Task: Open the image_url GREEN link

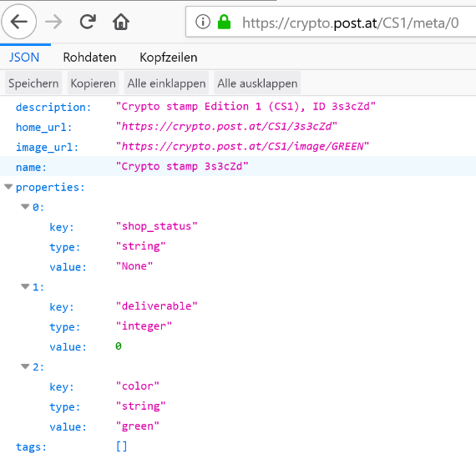Action: tap(242, 147)
